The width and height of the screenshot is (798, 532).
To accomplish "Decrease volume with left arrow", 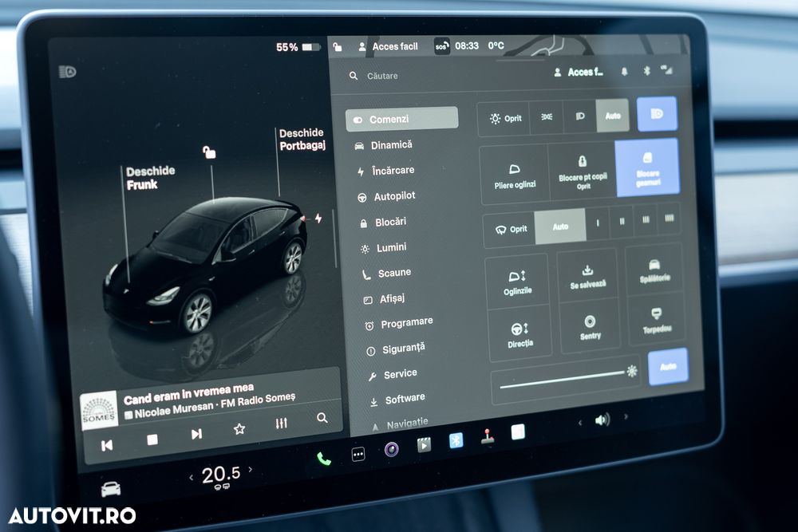I will click(580, 422).
